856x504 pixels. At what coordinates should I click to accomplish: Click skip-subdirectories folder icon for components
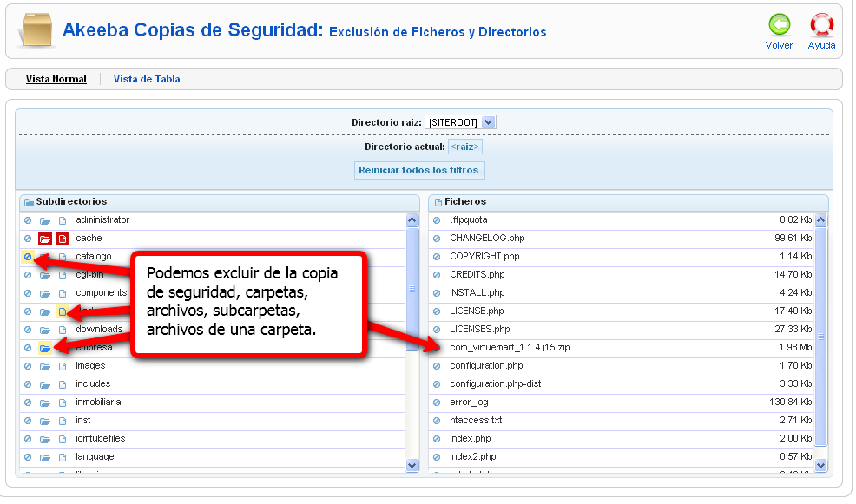(x=45, y=294)
